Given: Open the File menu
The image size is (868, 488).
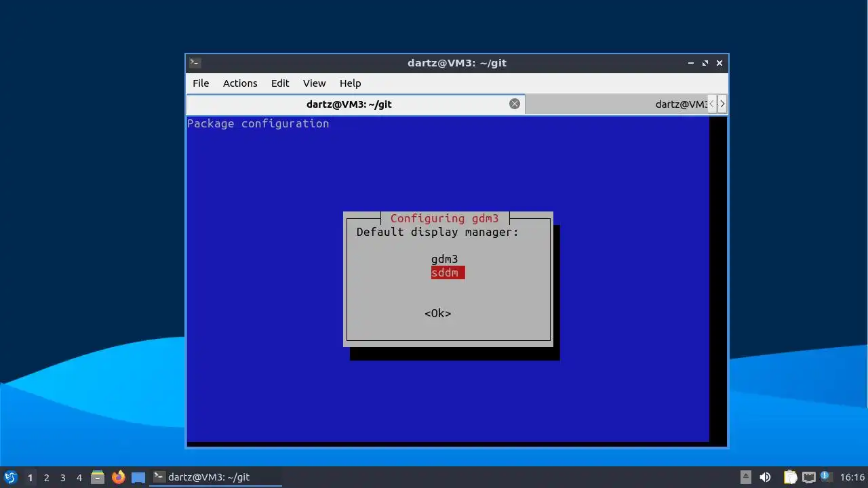Looking at the screenshot, I should pyautogui.click(x=201, y=83).
